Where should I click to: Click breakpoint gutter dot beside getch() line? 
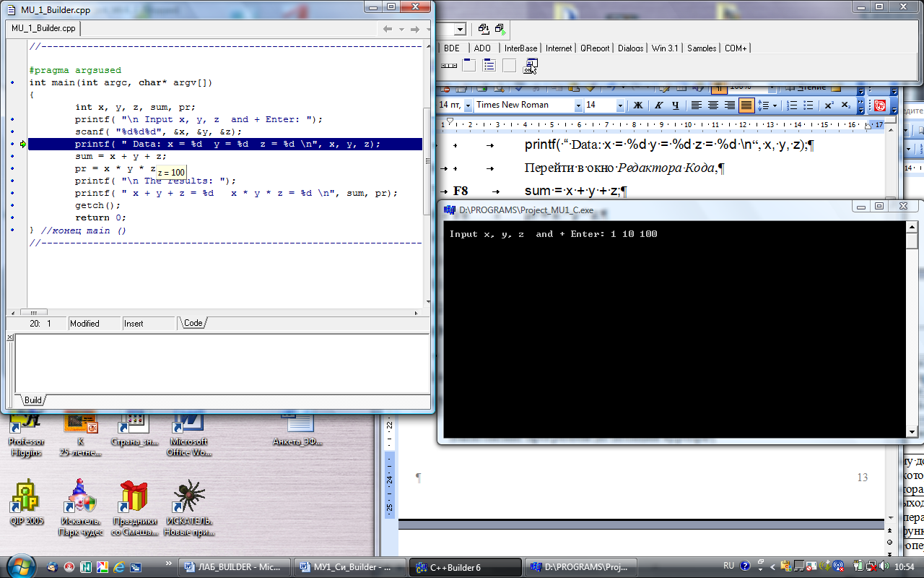[x=13, y=205]
